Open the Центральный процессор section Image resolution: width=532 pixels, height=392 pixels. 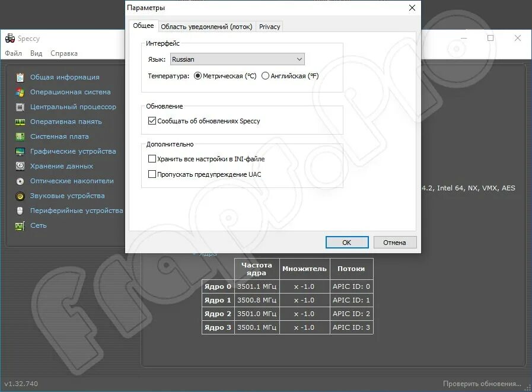tap(73, 107)
